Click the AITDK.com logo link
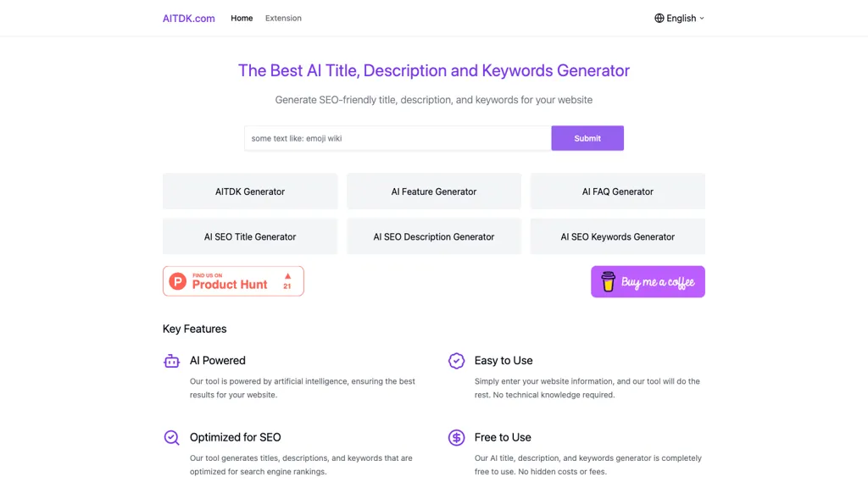This screenshot has width=868, height=488. [x=189, y=18]
